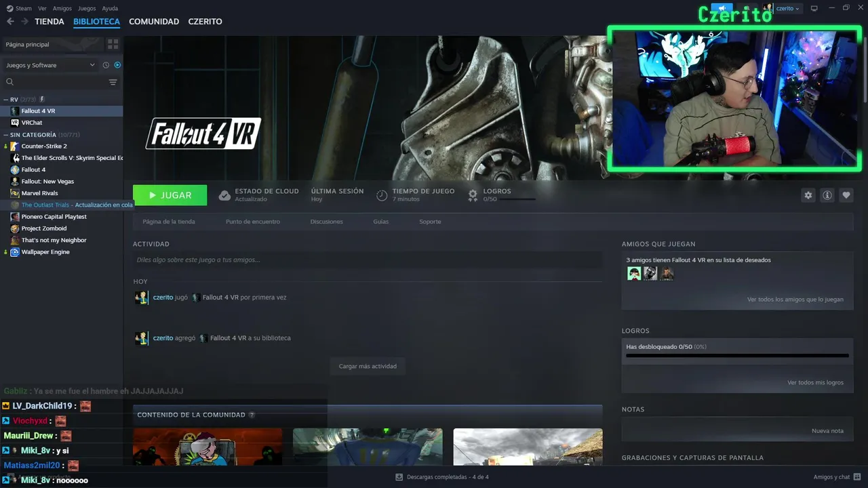Click first friend avatar in wishlist row
Image resolution: width=868 pixels, height=488 pixels.
634,273
